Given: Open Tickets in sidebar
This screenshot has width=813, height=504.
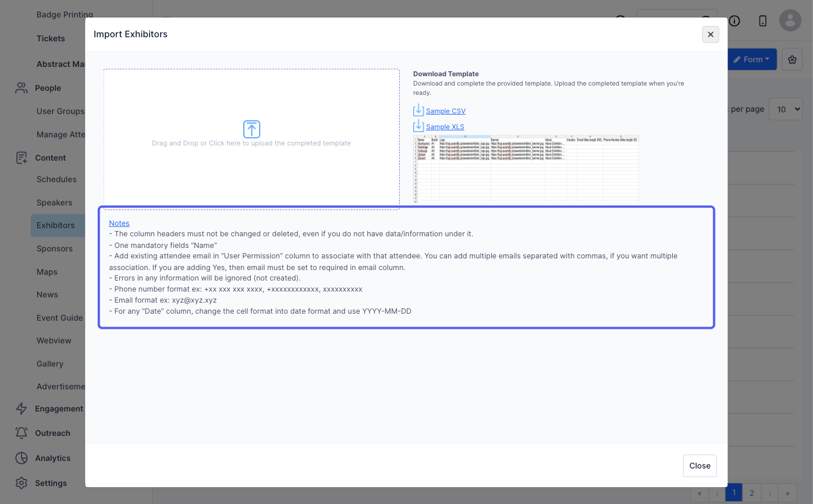Looking at the screenshot, I should click(x=51, y=38).
